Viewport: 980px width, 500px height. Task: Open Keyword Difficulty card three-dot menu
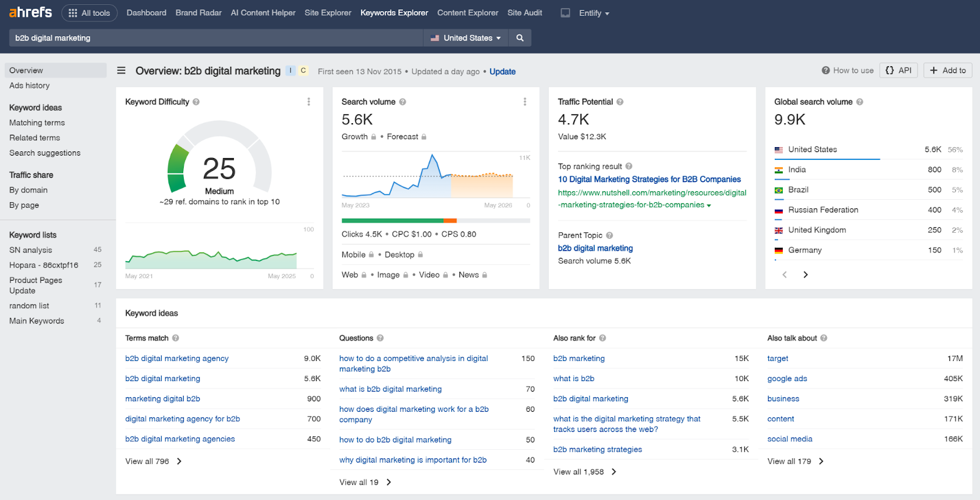pyautogui.click(x=309, y=102)
